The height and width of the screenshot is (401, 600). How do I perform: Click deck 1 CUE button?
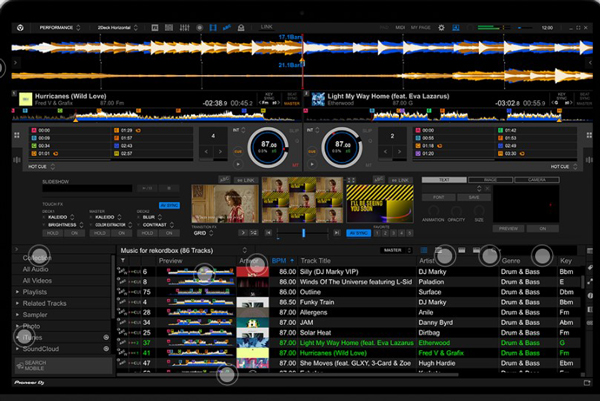click(x=238, y=152)
